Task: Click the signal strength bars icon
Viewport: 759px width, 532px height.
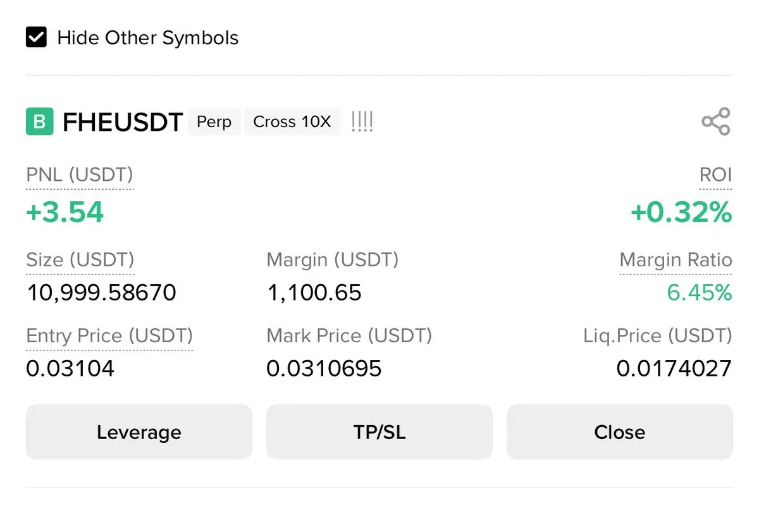Action: tap(362, 121)
